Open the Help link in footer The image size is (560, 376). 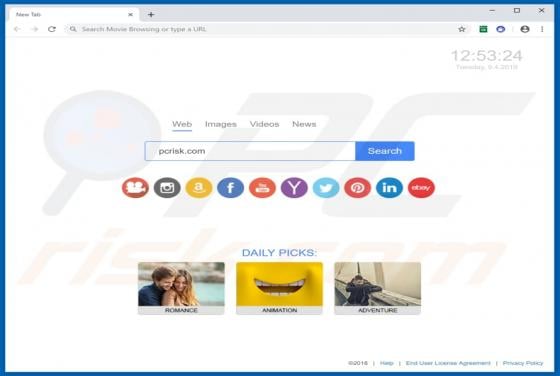[386, 363]
